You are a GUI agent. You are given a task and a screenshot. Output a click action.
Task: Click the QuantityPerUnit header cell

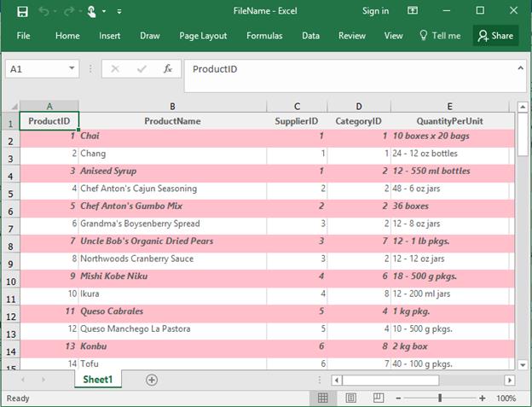[449, 121]
